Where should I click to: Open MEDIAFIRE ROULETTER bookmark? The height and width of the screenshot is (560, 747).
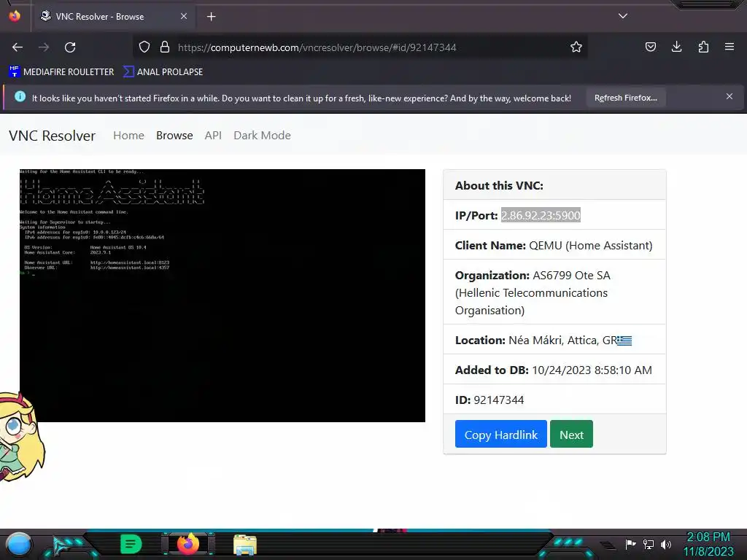(x=61, y=72)
